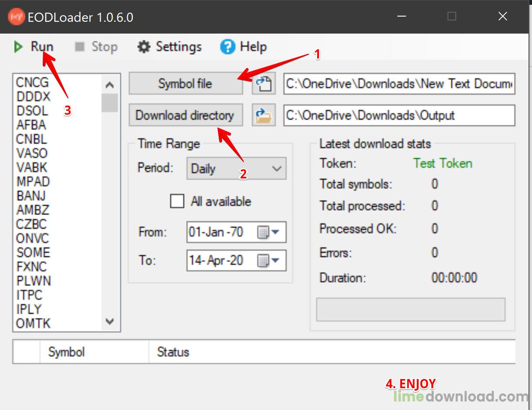The width and height of the screenshot is (532, 410).
Task: Click the Symbol file button
Action: tap(186, 84)
